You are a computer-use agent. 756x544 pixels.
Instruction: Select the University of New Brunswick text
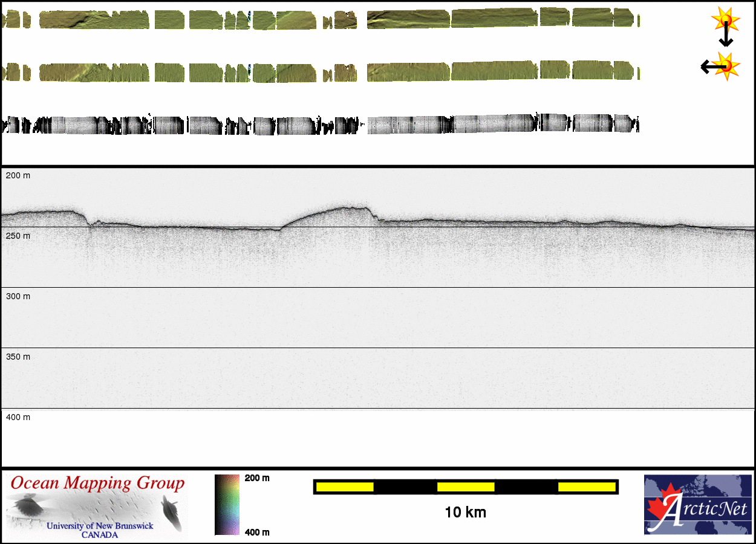100,526
